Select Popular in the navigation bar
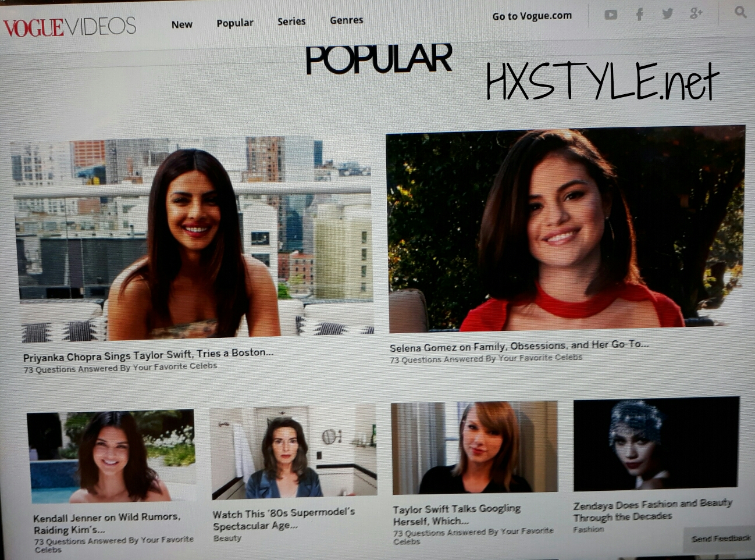The image size is (755, 560). [234, 23]
